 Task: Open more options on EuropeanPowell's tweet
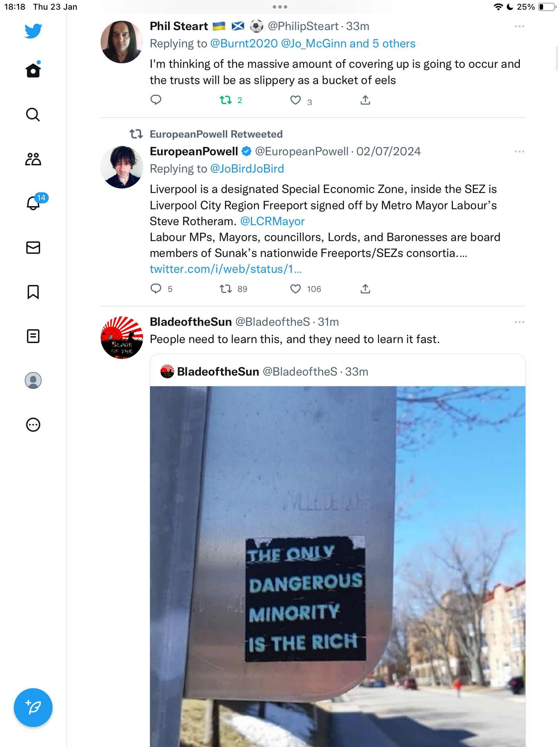click(519, 151)
